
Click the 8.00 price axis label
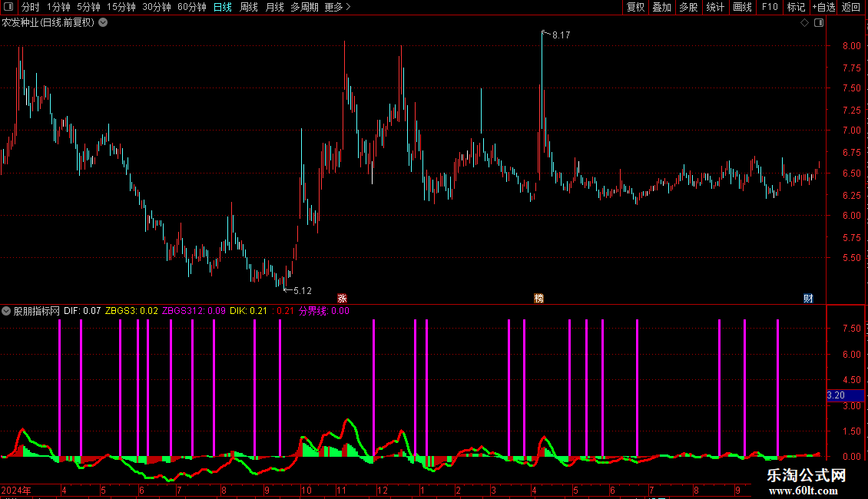click(x=851, y=46)
